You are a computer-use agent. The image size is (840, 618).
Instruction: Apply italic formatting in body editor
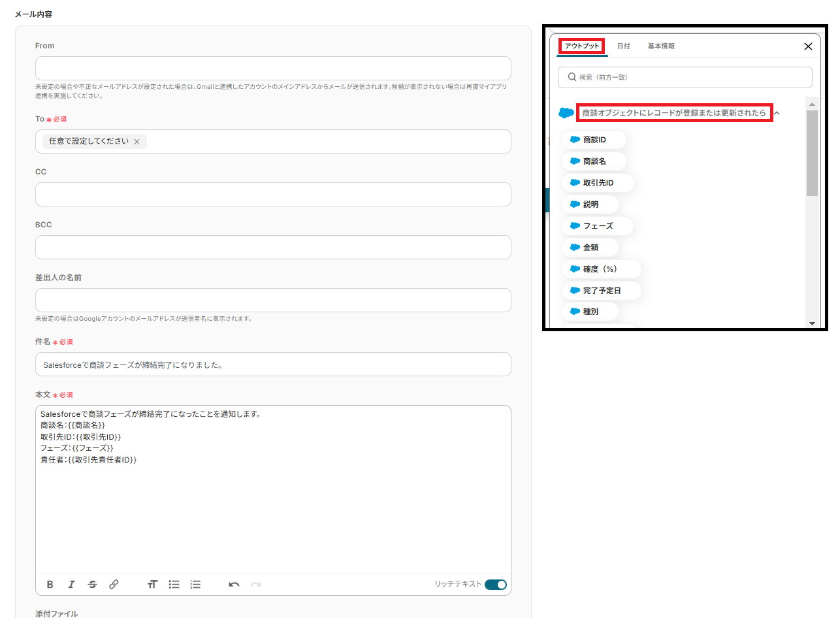click(x=71, y=585)
